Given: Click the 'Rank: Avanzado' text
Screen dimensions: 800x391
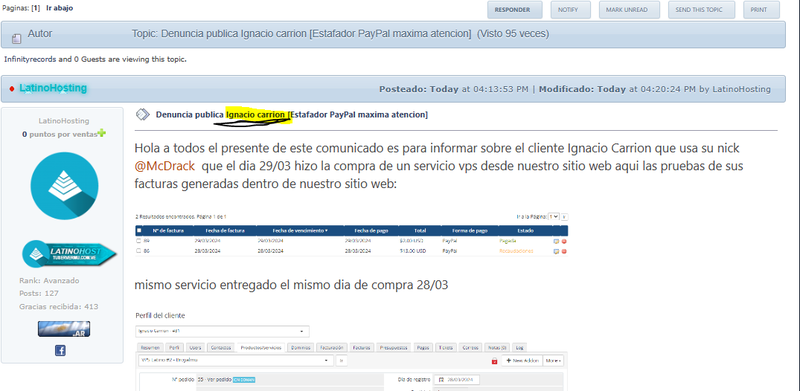Looking at the screenshot, I should [x=49, y=281].
